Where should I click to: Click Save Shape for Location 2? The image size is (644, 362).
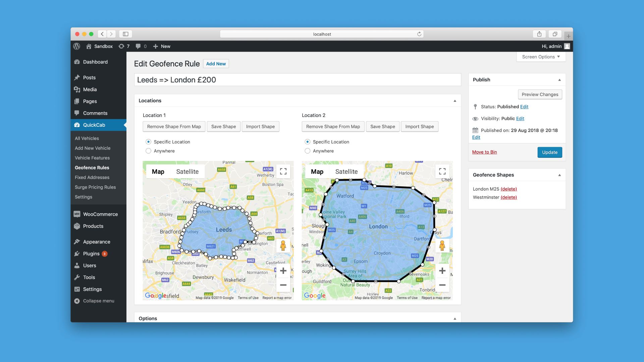click(382, 126)
